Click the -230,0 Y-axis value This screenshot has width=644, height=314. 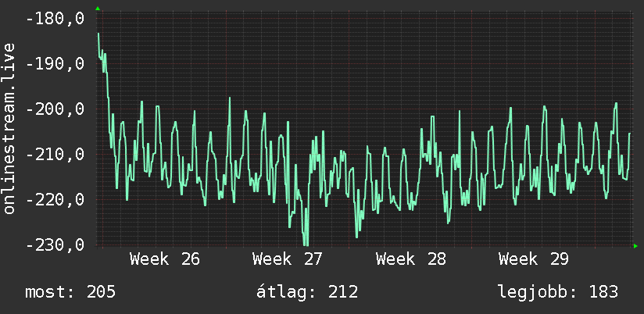(x=55, y=245)
